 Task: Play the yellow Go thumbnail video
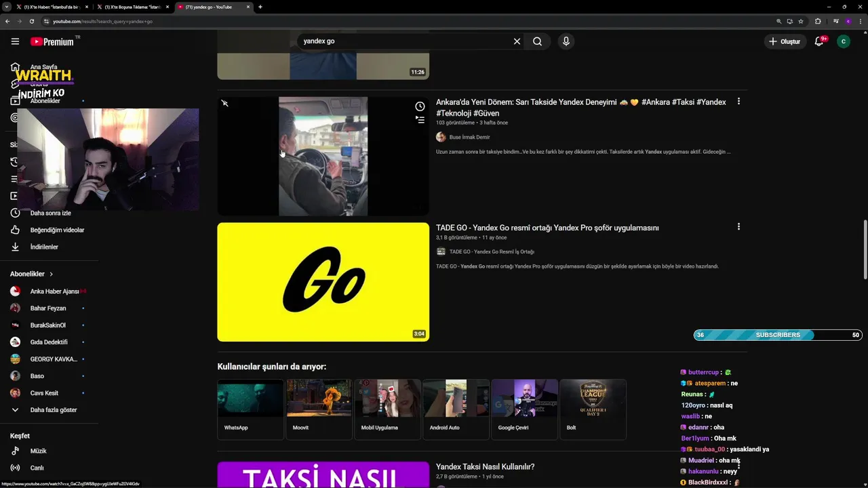[323, 282]
